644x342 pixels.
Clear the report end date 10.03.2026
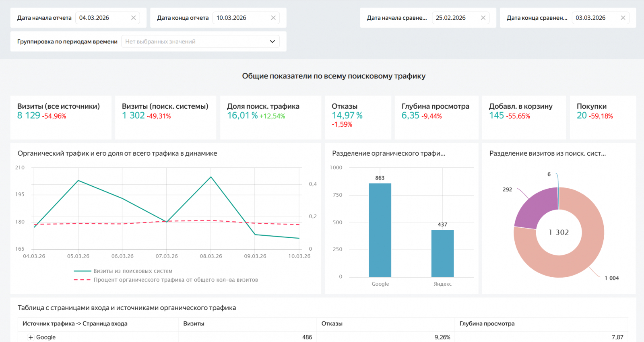273,18
